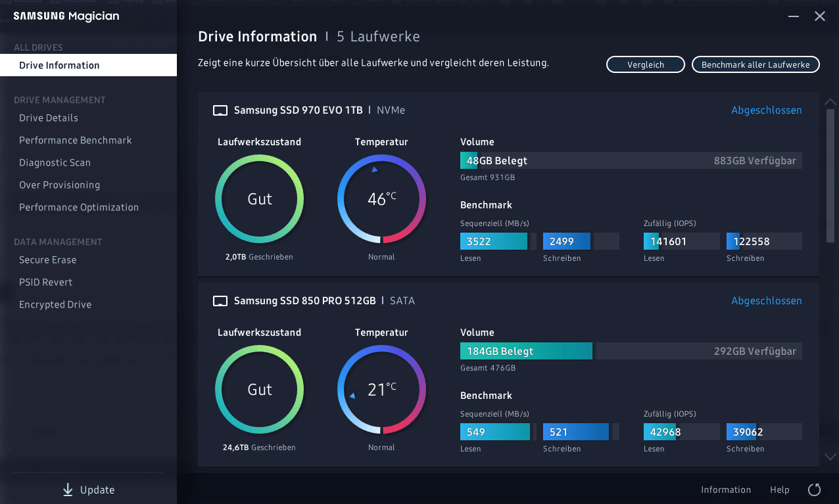Screen dimensions: 839x504
Task: Click the drive icon beside Samsung SSD 850 PRO
Action: (220, 301)
